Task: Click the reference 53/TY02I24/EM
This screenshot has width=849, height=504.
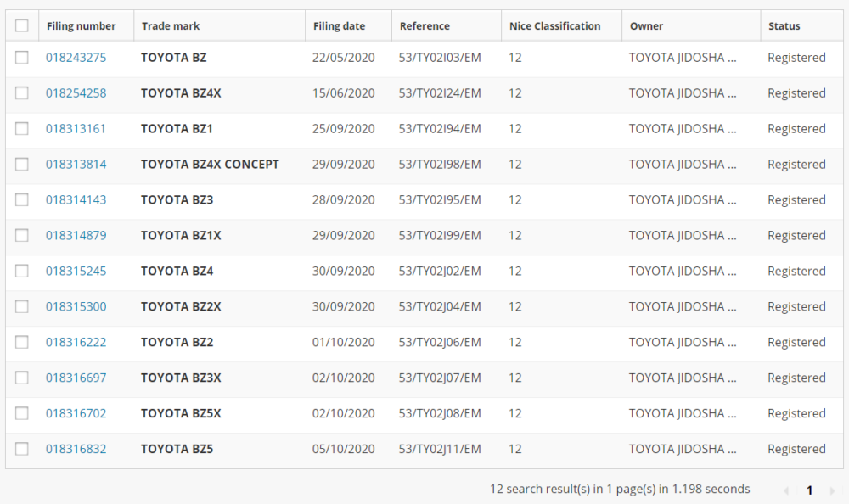Action: [x=440, y=93]
